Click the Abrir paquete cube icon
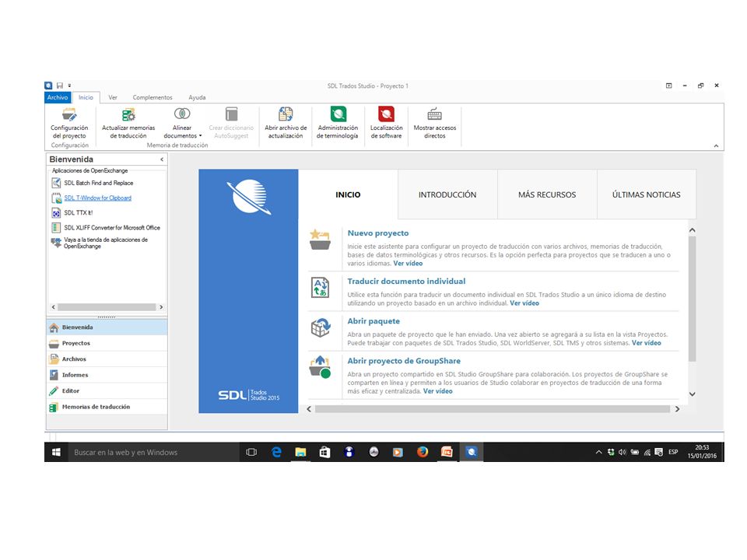747x560 pixels. tap(320, 327)
